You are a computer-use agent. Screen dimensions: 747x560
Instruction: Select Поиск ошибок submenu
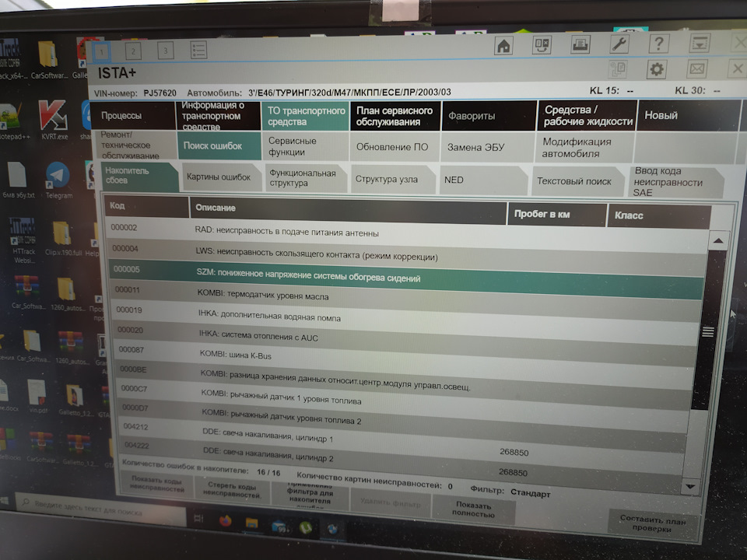219,145
